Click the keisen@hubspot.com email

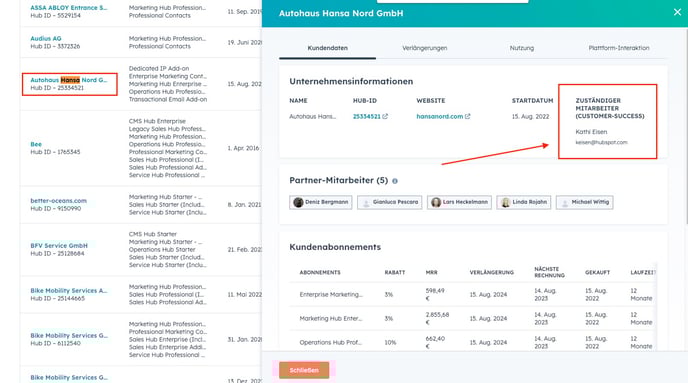[601, 142]
